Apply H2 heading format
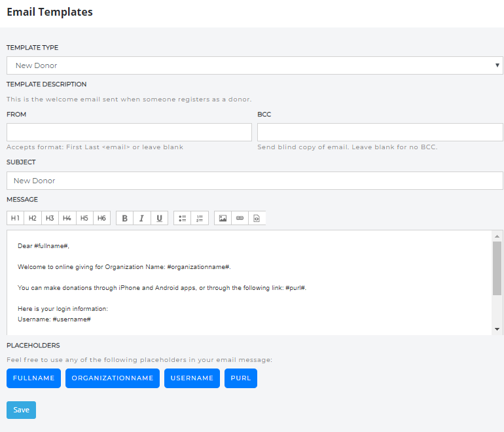The width and height of the screenshot is (504, 432). coord(33,218)
